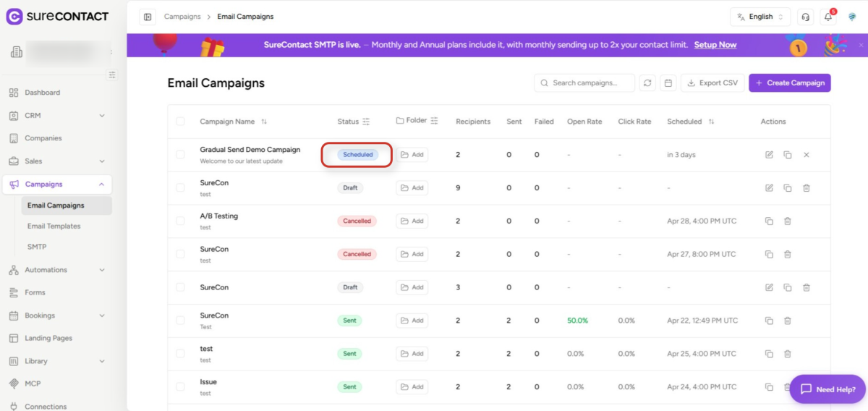Image resolution: width=868 pixels, height=411 pixels.
Task: Check the test campaign row checkbox
Action: (x=180, y=354)
